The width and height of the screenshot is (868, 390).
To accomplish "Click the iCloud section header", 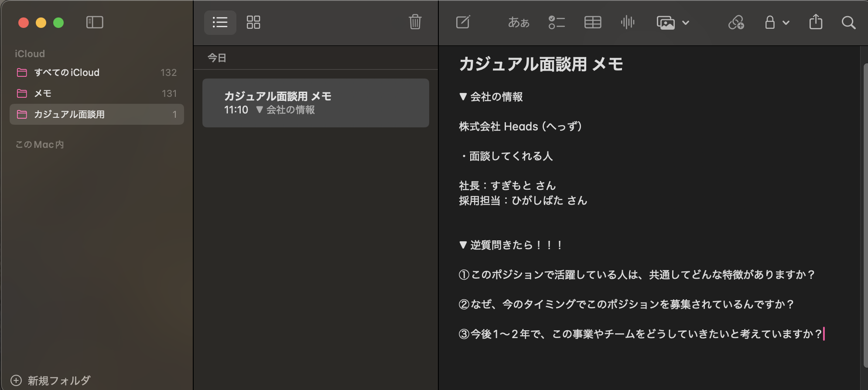I will pos(30,54).
